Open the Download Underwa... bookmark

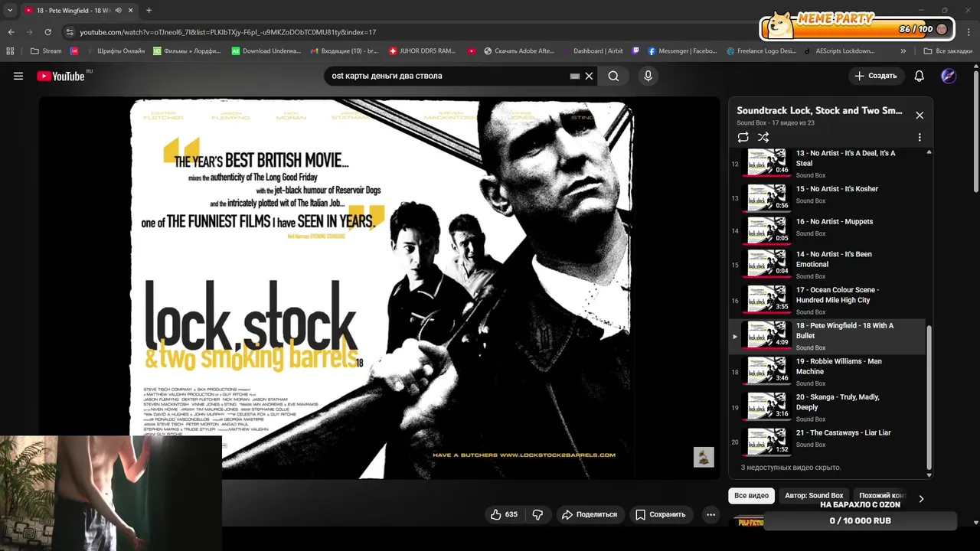266,51
